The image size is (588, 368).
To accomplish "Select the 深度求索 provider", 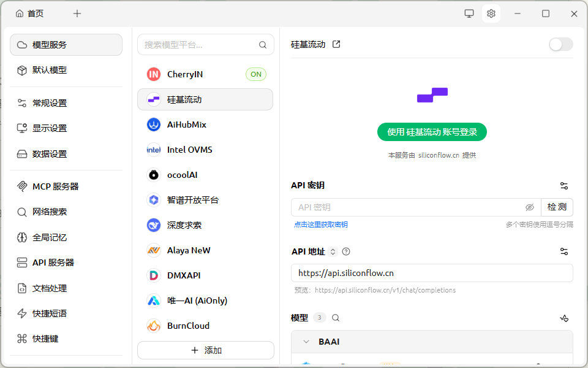I will [205, 225].
